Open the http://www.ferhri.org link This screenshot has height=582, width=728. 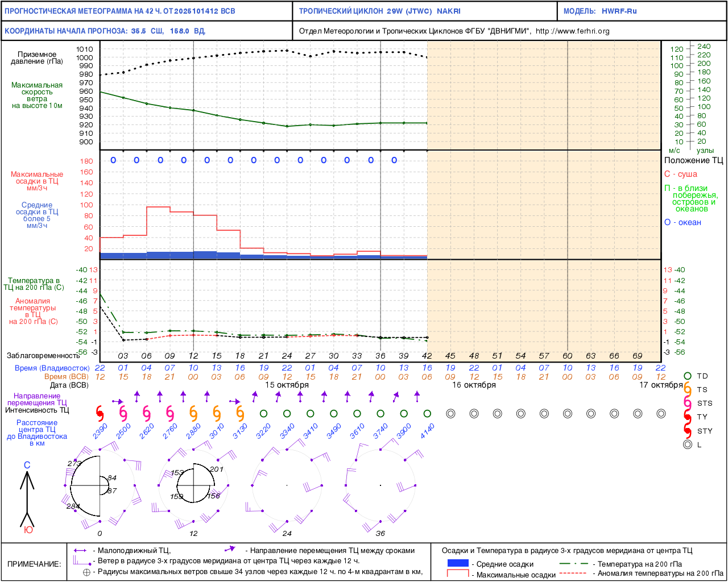(x=572, y=31)
